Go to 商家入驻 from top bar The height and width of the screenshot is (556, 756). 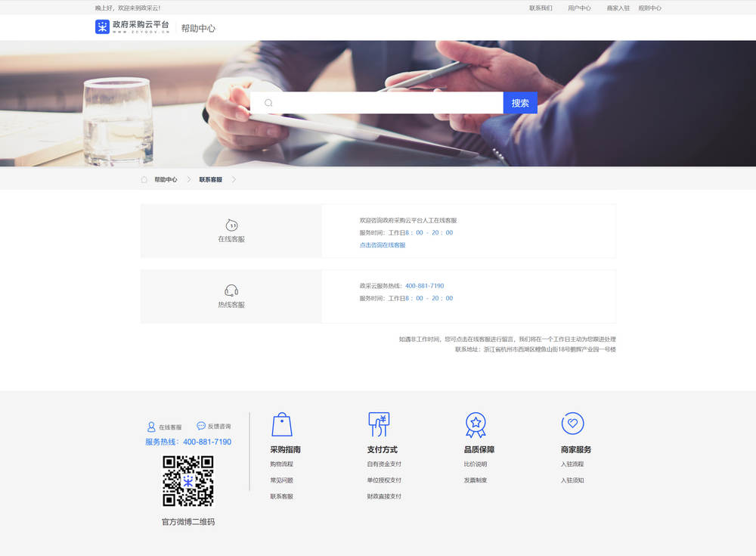tap(618, 8)
